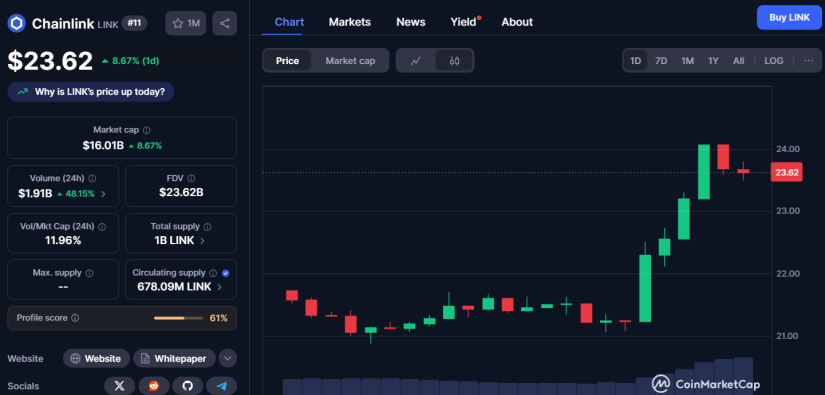Open the About tab
This screenshot has height=395, width=825.
[x=517, y=22]
